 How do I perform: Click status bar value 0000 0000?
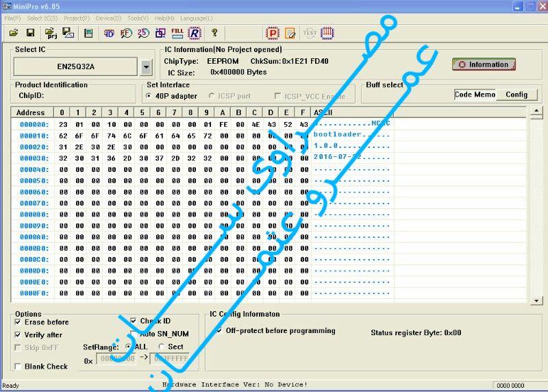510,385
